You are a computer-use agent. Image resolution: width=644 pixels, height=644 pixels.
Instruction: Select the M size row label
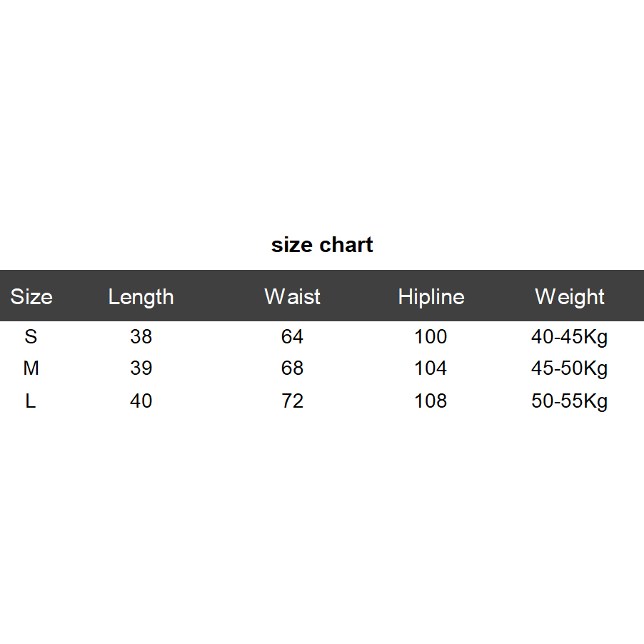(x=31, y=368)
